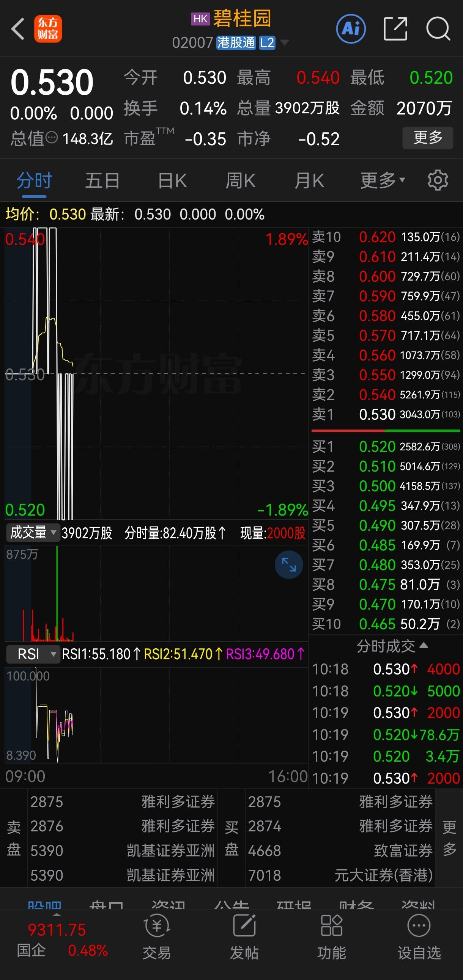
Task: Switch to the 分时 tab
Action: tap(34, 181)
